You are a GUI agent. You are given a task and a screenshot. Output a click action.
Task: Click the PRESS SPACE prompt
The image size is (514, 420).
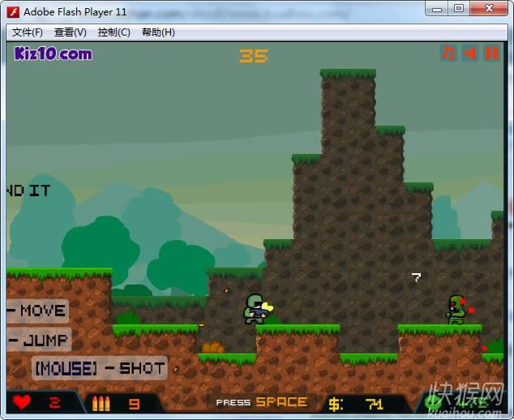(x=261, y=402)
